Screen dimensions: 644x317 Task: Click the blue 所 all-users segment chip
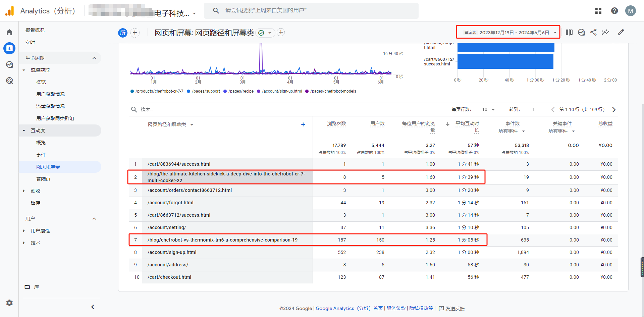pyautogui.click(x=123, y=33)
